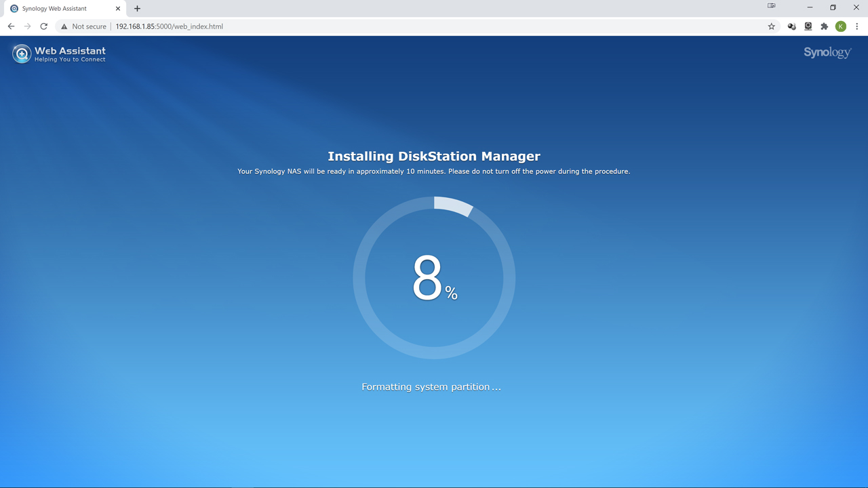This screenshot has height=488, width=868.
Task: Reload the page with refresh icon
Action: point(44,26)
